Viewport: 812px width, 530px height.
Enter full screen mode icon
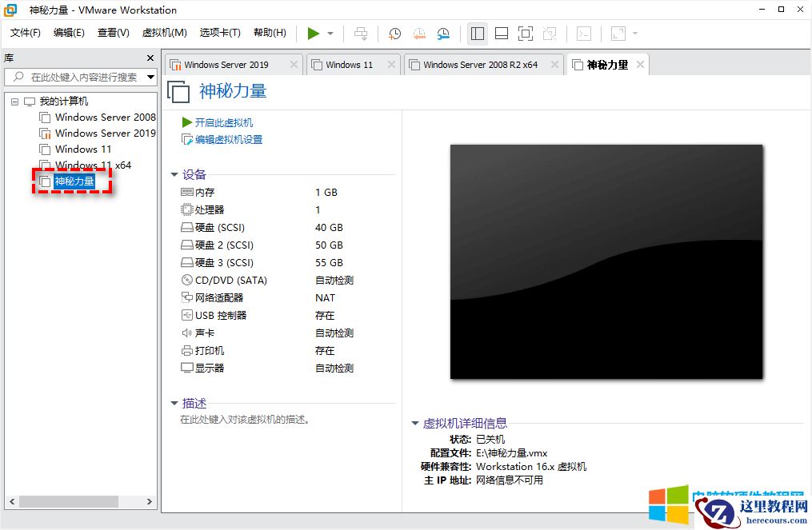525,34
